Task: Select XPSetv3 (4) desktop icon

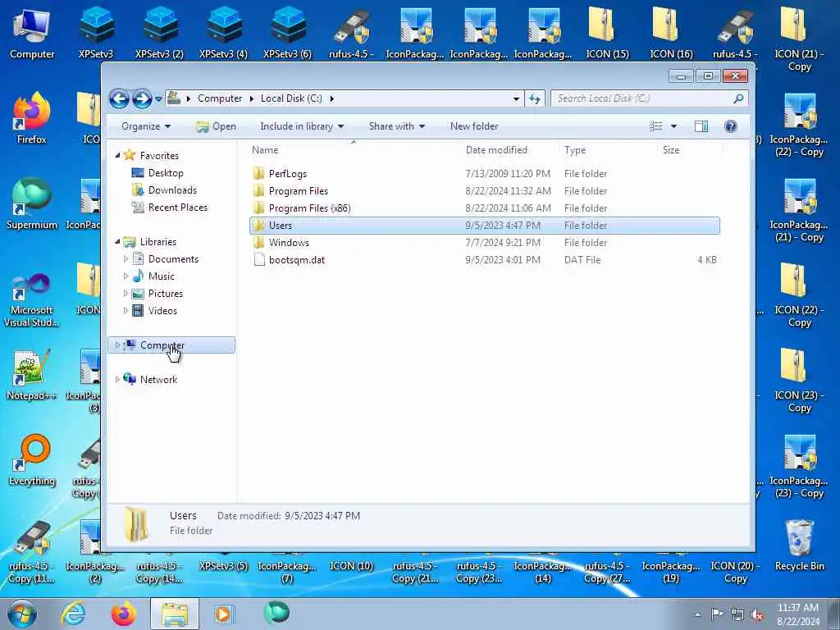Action: click(223, 33)
